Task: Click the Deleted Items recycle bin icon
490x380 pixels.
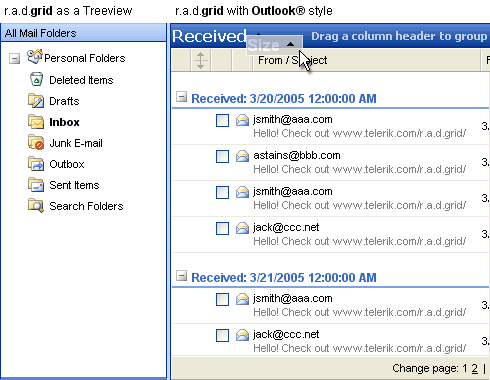Action: [36, 79]
